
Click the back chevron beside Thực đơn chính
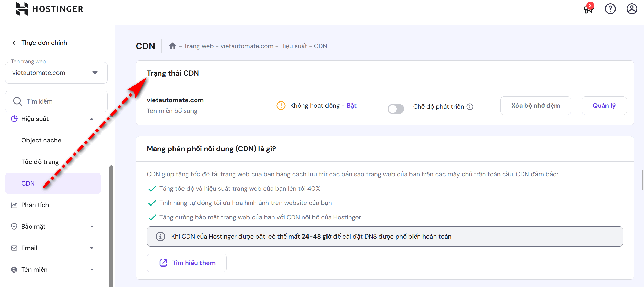tap(14, 43)
